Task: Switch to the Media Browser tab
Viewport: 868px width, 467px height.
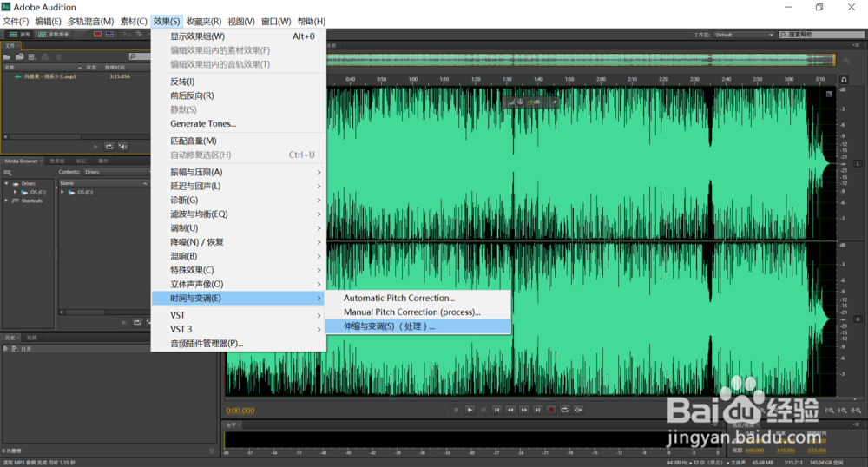Action: click(x=22, y=161)
